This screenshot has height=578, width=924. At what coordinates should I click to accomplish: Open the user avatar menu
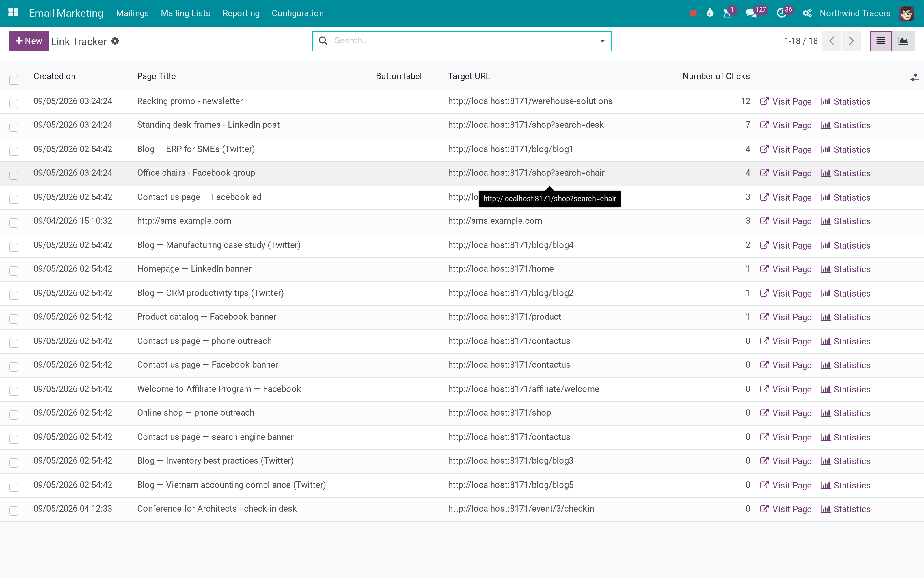[x=906, y=13]
